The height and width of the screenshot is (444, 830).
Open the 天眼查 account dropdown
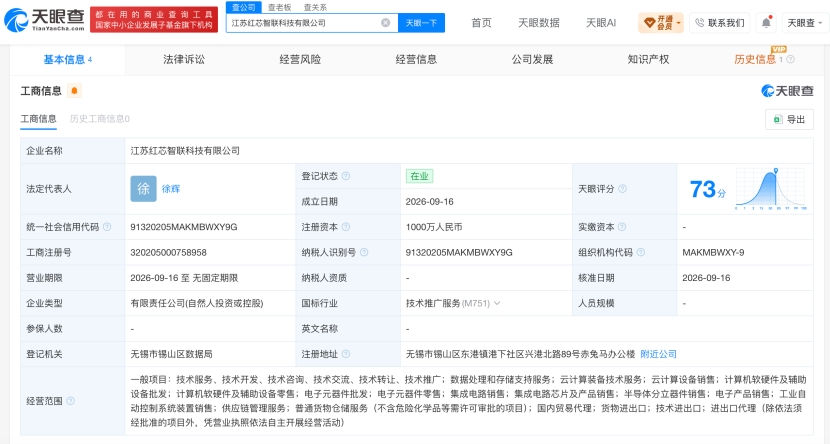click(805, 23)
